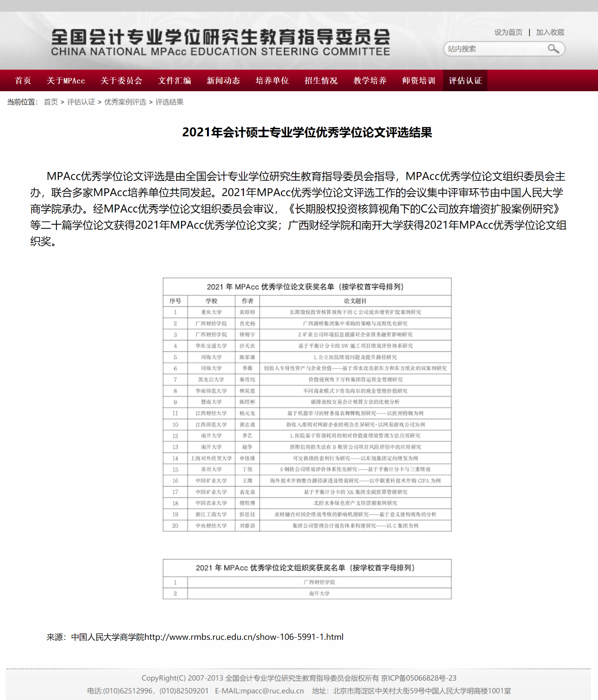Open the 新闻动态 navigation tab
Image resolution: width=598 pixels, height=700 pixels.
tap(223, 80)
